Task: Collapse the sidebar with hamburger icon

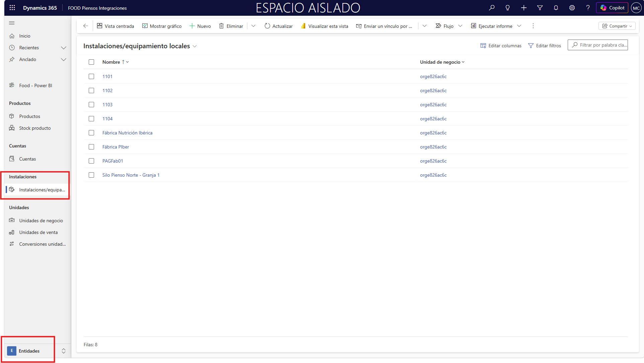Action: 12,23
